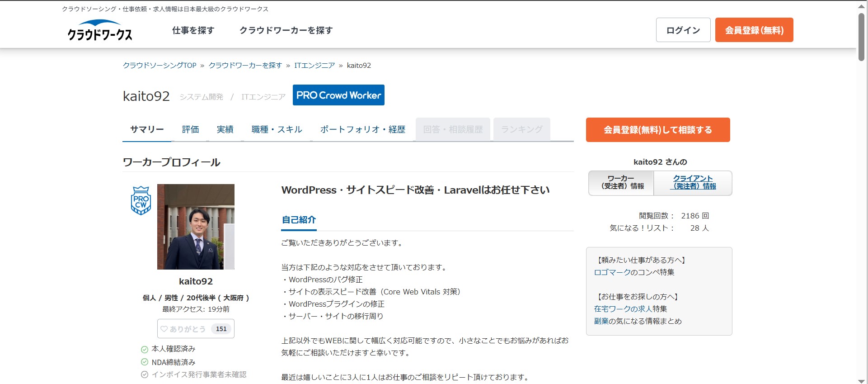
Task: Select the サマリー tab
Action: tap(147, 129)
